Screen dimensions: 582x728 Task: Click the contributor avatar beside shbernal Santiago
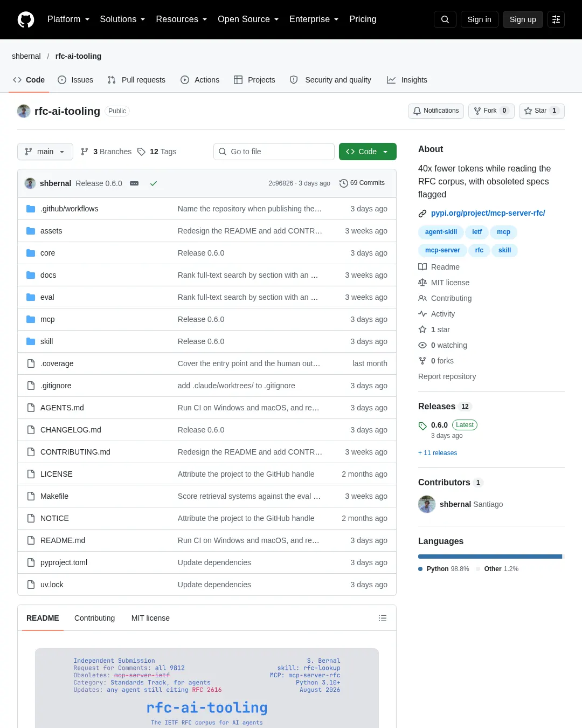click(x=427, y=504)
